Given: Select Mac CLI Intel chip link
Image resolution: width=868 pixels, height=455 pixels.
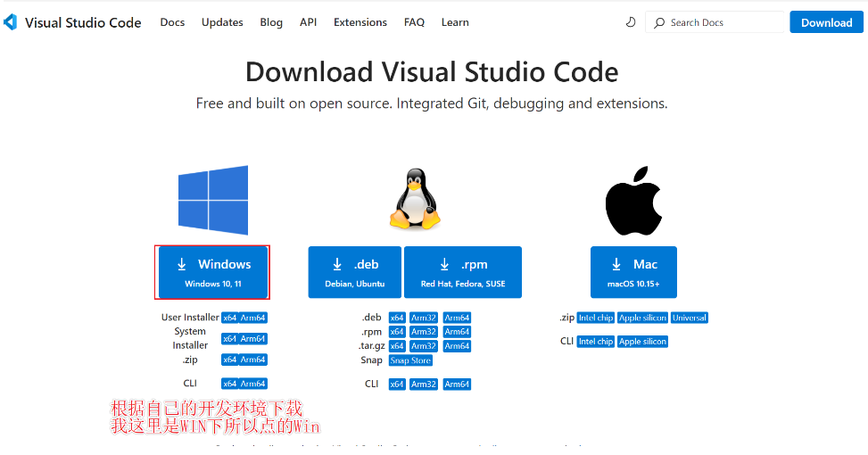Looking at the screenshot, I should [596, 342].
